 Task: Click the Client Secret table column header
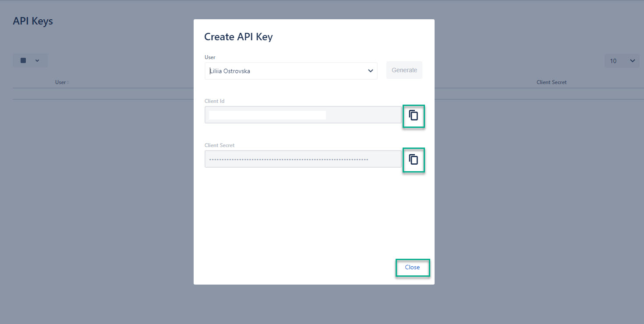coord(551,82)
